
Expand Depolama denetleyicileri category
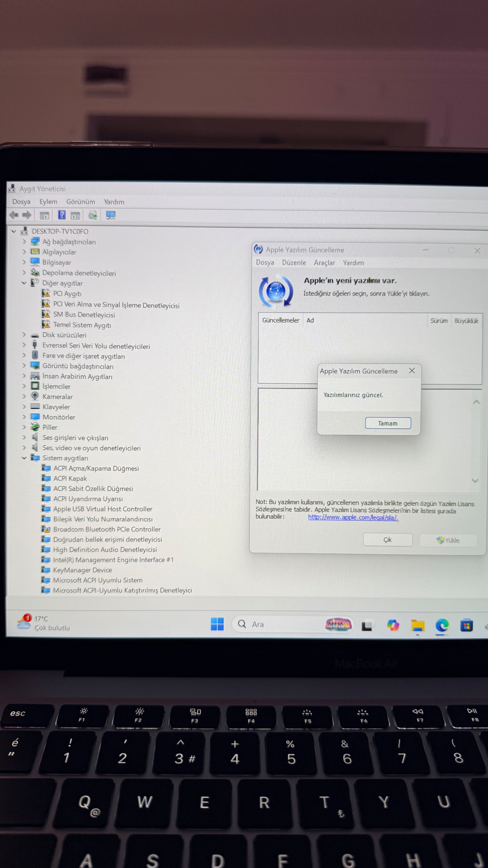25,272
